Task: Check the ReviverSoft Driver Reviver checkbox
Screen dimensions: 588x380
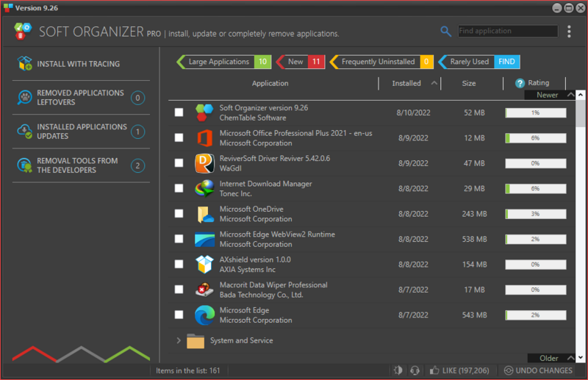Action: click(179, 162)
